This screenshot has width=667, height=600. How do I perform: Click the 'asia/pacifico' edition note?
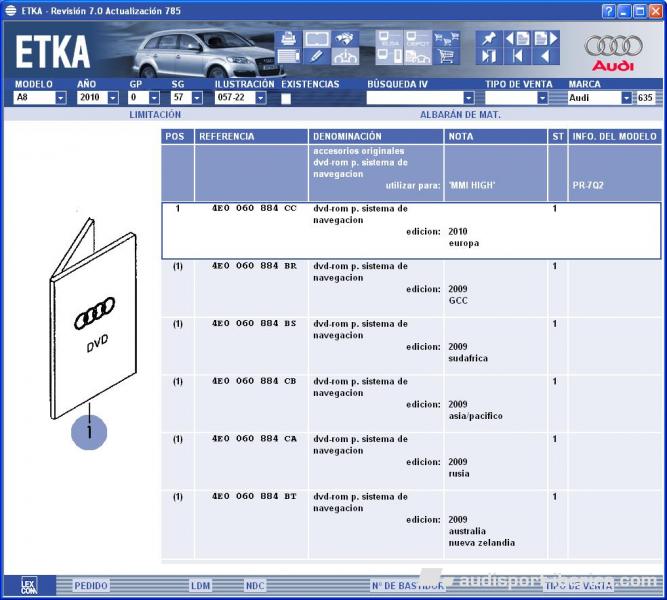476,416
